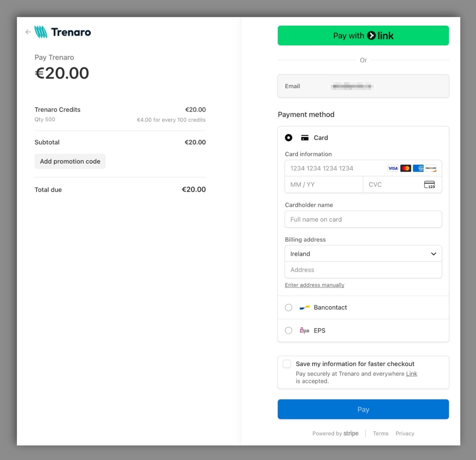The height and width of the screenshot is (460, 476).
Task: Click the EPS logo
Action: coord(305,330)
